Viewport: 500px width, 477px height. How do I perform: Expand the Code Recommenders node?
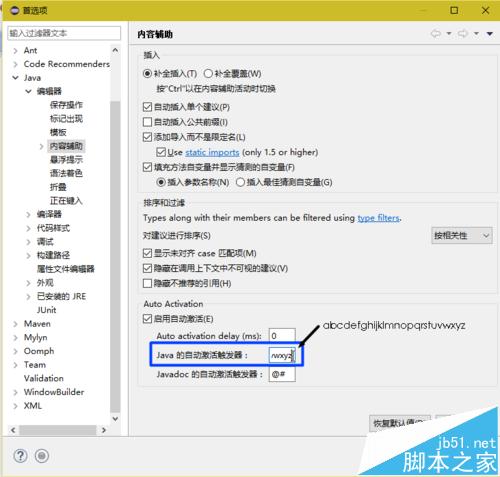point(15,64)
